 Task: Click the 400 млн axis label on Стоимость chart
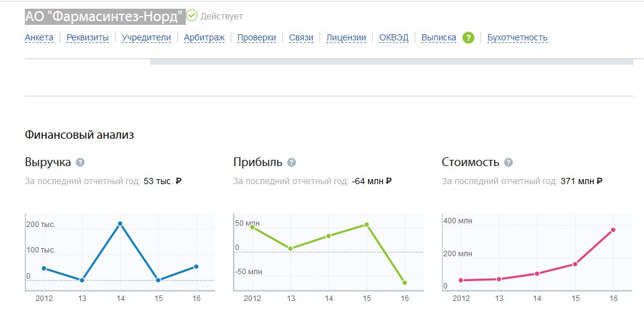[x=458, y=221]
